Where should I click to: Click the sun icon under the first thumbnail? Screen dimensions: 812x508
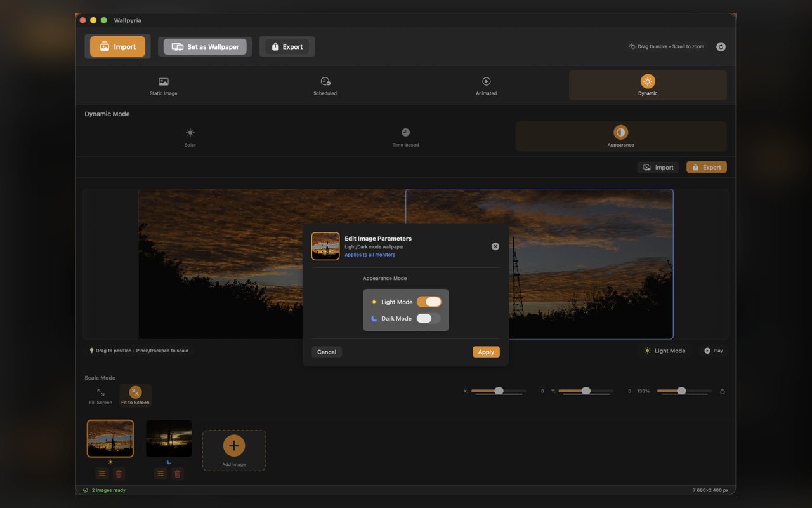tap(110, 462)
